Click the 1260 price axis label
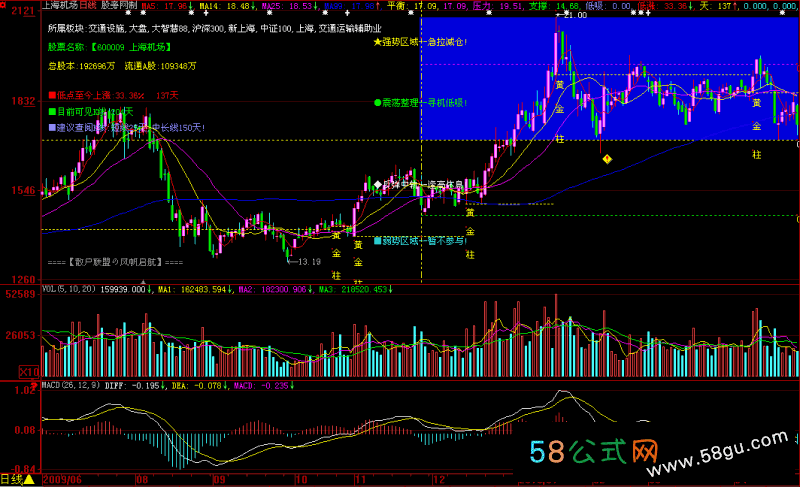 [23, 279]
